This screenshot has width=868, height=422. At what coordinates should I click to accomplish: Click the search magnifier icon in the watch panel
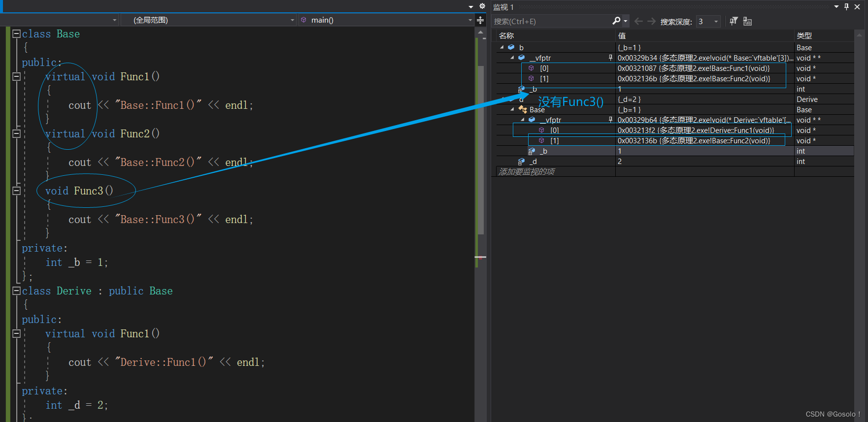click(616, 21)
